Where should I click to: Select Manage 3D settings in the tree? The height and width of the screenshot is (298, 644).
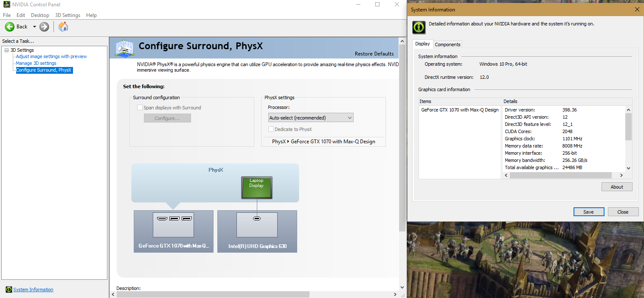(x=36, y=63)
